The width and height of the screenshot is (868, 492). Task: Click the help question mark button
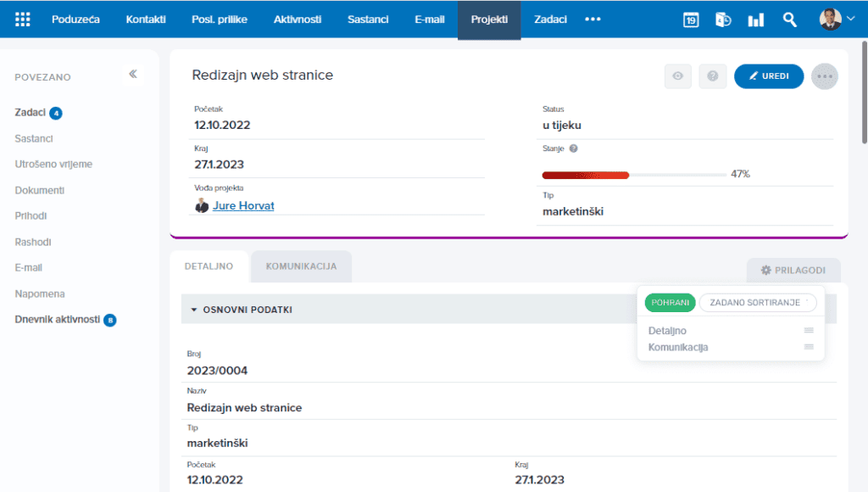tap(712, 75)
